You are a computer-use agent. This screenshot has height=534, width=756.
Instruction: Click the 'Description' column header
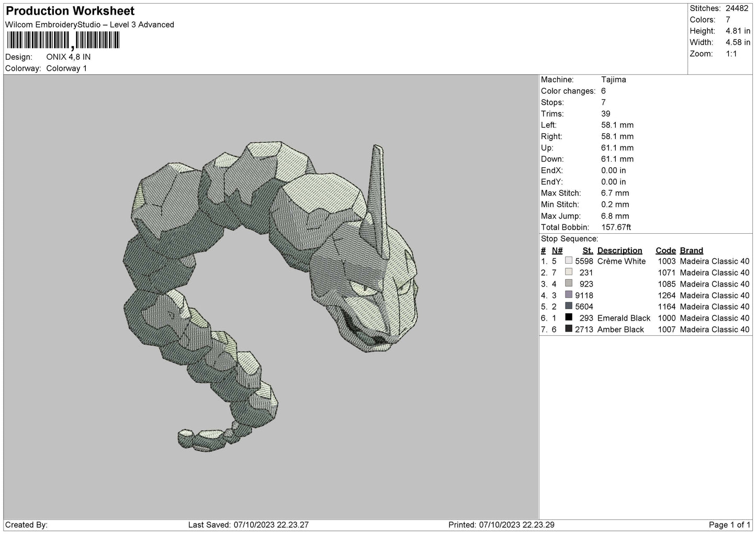pyautogui.click(x=619, y=251)
